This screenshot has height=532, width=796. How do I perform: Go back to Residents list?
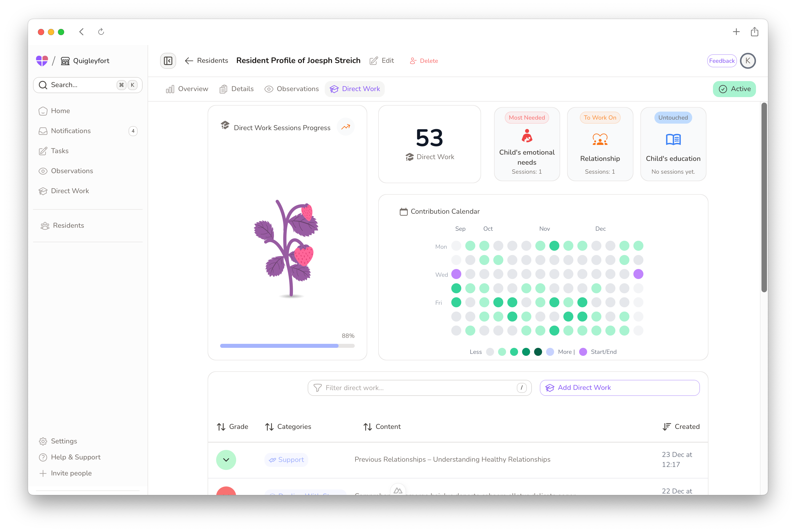pos(206,61)
